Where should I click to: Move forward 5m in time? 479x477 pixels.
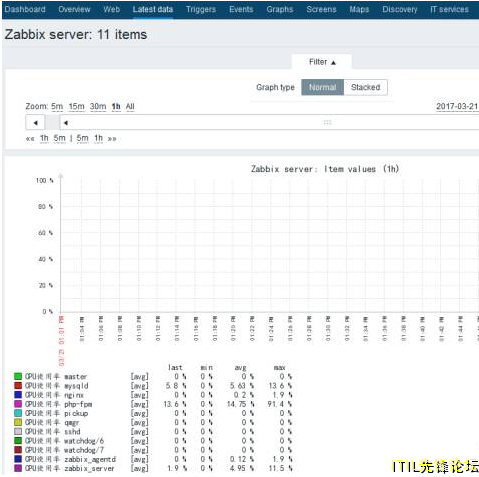(x=82, y=138)
